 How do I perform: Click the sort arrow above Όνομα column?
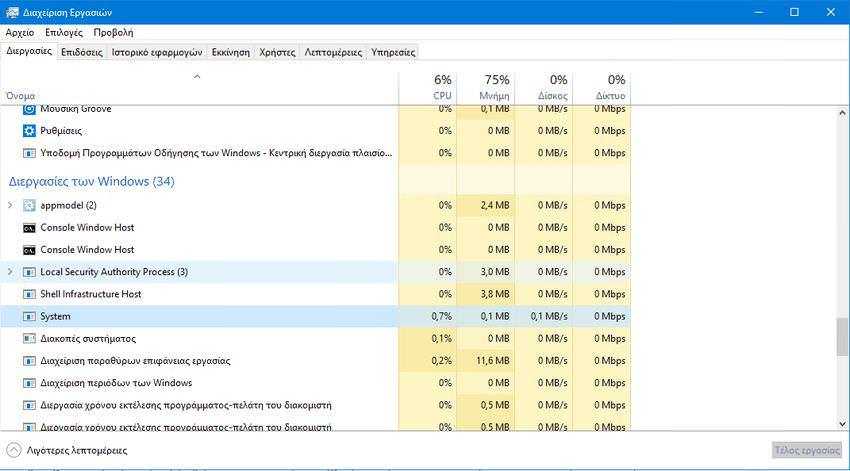pos(197,77)
